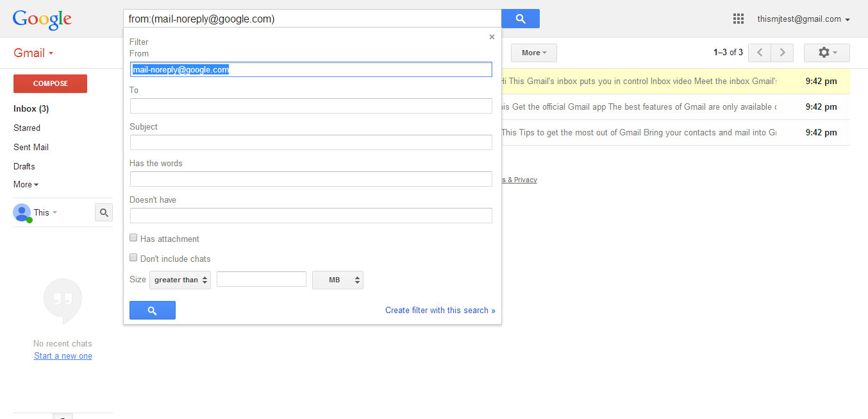Screen dimensions: 868x419
Task: Click the 1–3 of 3 message count
Action: coord(728,53)
